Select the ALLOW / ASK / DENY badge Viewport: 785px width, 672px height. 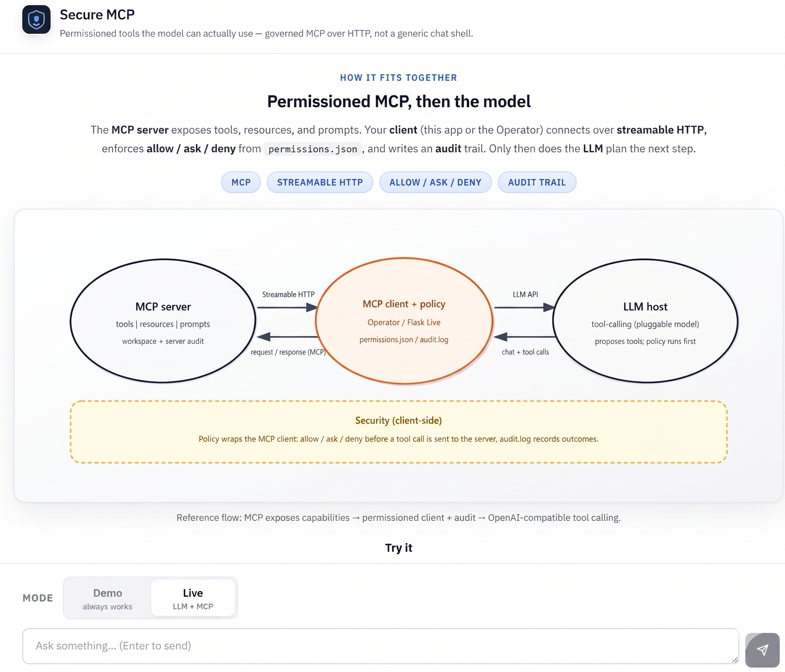pyautogui.click(x=435, y=182)
